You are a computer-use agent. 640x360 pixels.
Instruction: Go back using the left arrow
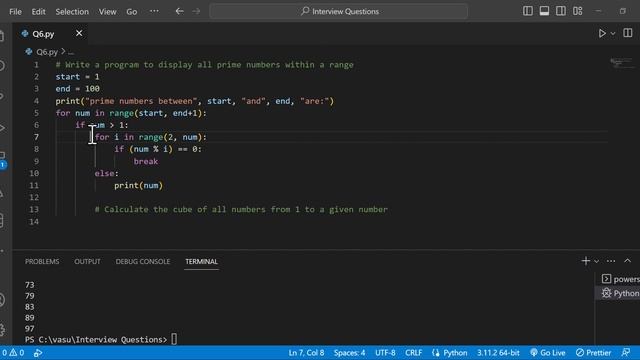(179, 11)
